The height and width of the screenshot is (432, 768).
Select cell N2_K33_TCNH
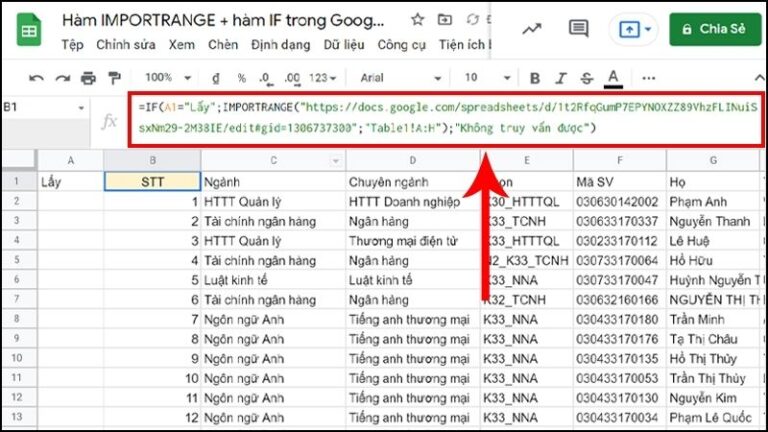[x=527, y=260]
